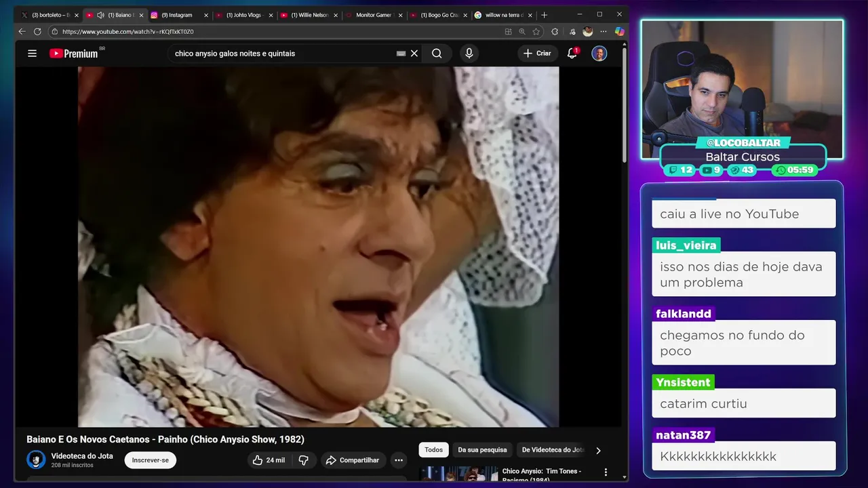Clear the YouTube search text
868x488 pixels.
414,54
